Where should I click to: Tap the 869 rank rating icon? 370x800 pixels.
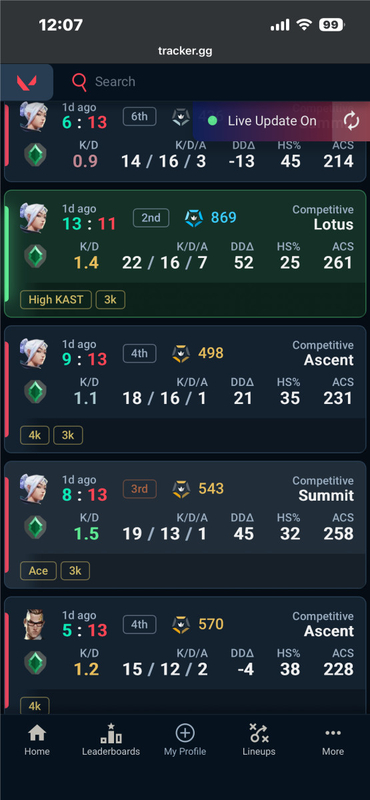point(193,218)
